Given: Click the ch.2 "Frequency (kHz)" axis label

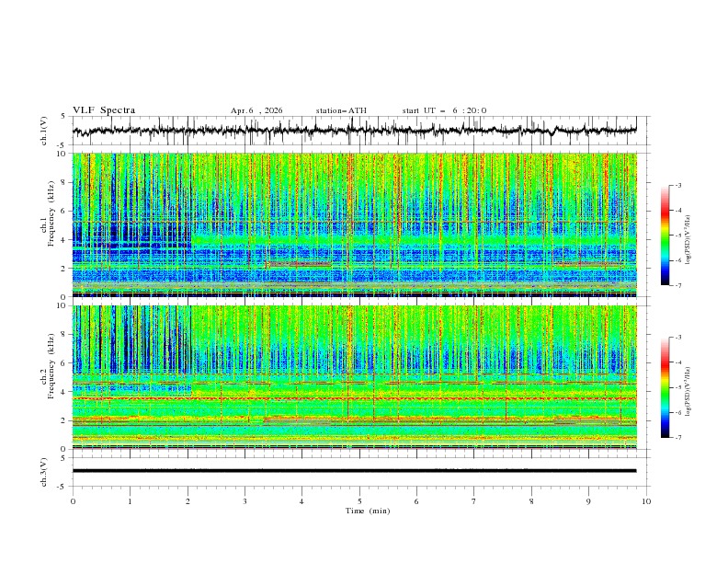Looking at the screenshot, I should [x=51, y=366].
